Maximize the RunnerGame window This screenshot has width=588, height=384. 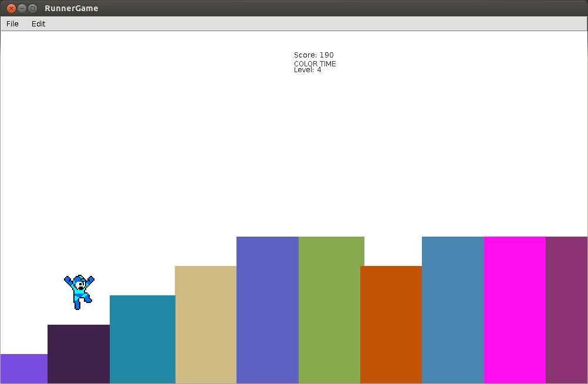coord(33,8)
